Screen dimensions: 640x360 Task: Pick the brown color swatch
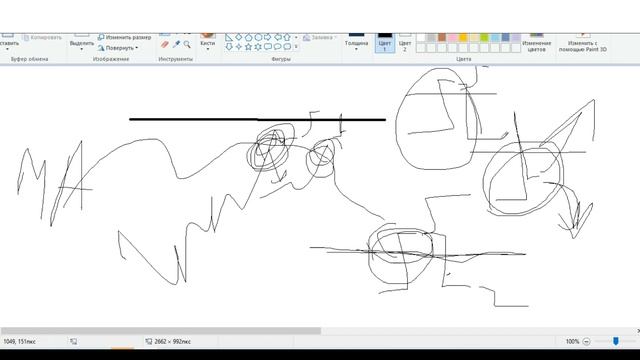point(442,38)
